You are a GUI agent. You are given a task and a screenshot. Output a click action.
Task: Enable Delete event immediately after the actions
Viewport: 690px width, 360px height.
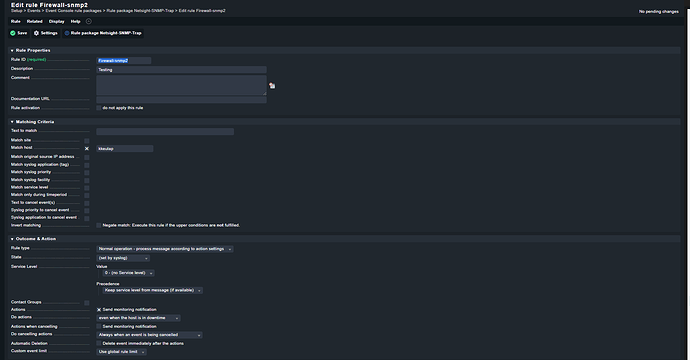point(99,344)
